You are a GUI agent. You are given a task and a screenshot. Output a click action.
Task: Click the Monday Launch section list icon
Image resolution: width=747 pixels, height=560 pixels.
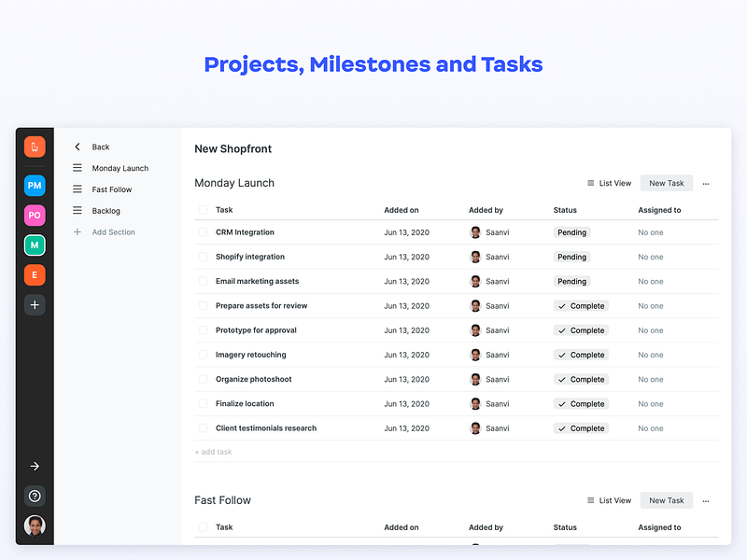tap(78, 168)
